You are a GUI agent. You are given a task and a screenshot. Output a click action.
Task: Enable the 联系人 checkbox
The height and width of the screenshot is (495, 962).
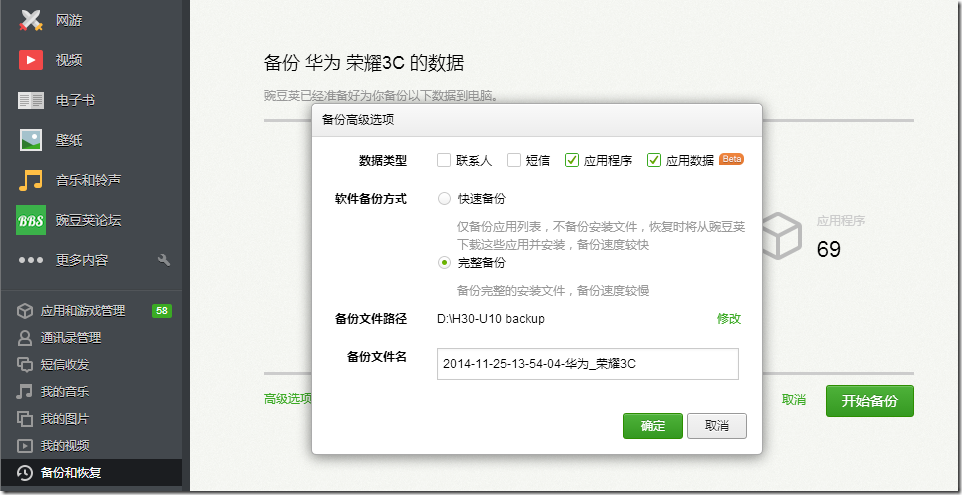[x=444, y=160]
